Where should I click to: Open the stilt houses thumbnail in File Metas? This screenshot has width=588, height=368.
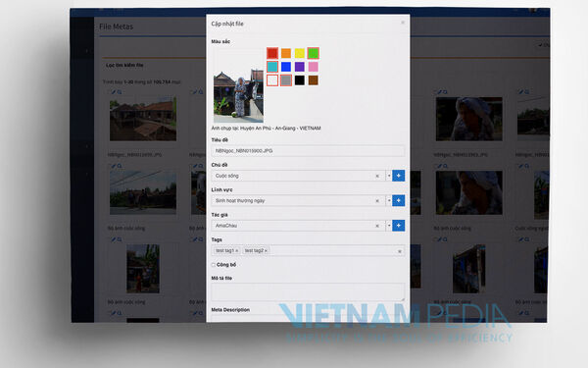tap(143, 119)
